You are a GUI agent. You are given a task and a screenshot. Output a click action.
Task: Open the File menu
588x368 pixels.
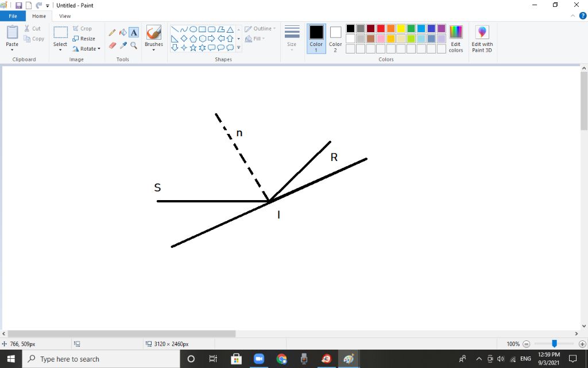click(13, 16)
